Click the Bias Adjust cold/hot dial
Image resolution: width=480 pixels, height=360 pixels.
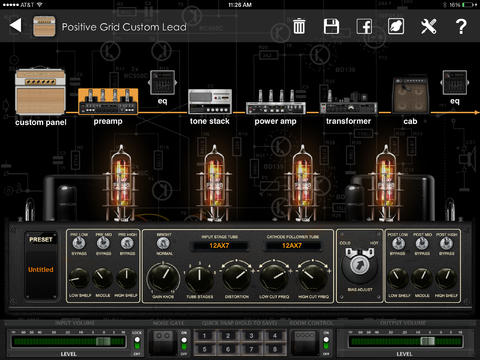click(360, 266)
